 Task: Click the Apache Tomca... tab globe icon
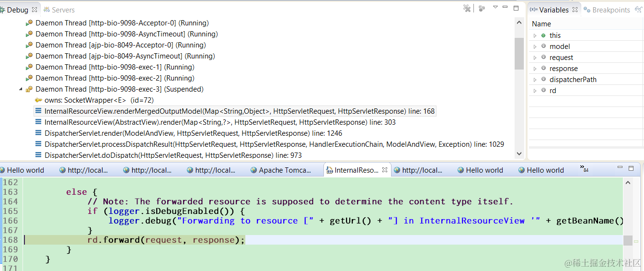pyautogui.click(x=253, y=170)
